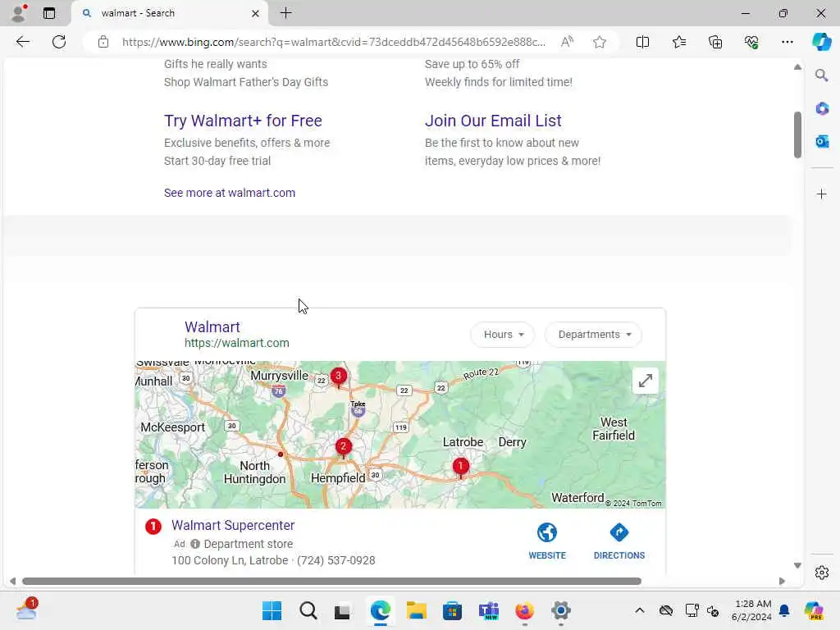Select the walmart - Search tab
The height and width of the screenshot is (630, 840).
[169, 13]
